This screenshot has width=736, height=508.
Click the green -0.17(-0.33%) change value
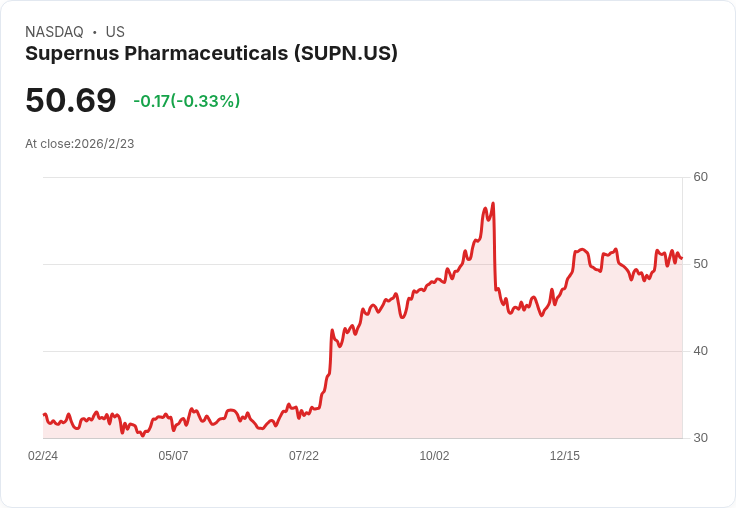pos(187,101)
